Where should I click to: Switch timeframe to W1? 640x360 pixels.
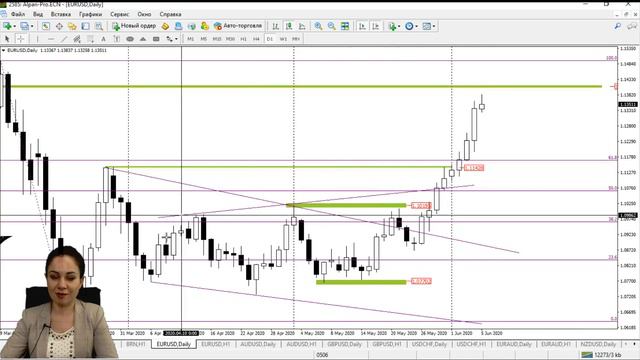283,39
